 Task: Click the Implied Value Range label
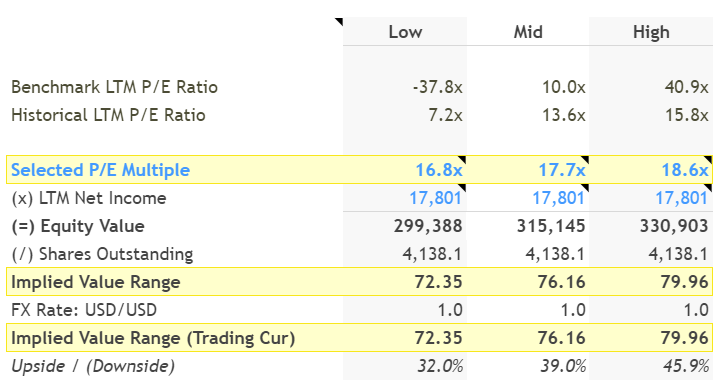[96, 282]
